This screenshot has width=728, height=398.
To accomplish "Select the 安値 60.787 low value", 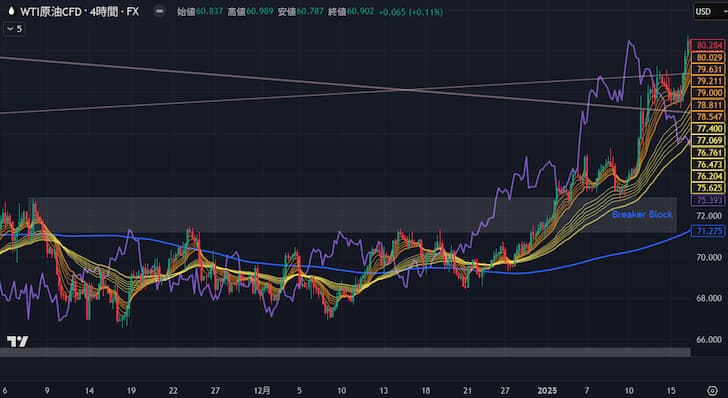I will point(301,12).
